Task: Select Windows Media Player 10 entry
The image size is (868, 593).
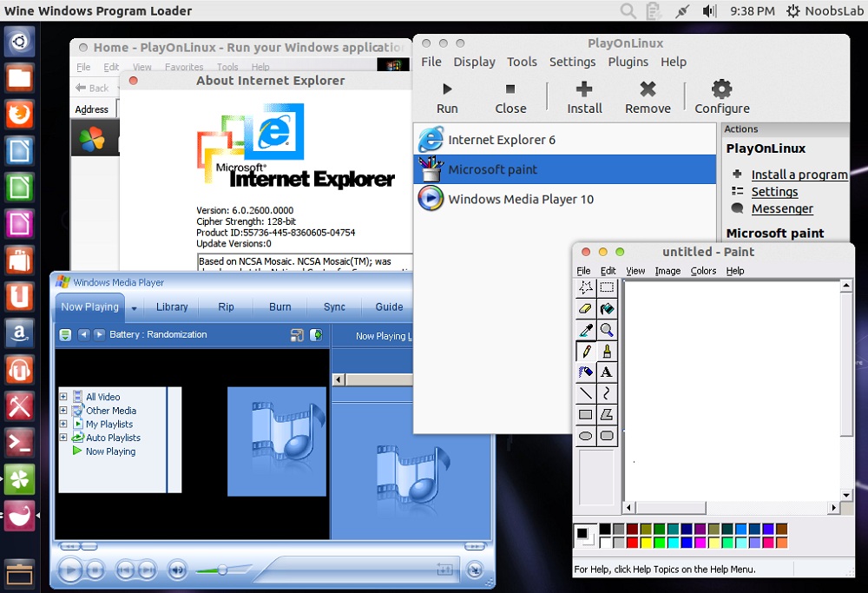Action: (x=565, y=199)
